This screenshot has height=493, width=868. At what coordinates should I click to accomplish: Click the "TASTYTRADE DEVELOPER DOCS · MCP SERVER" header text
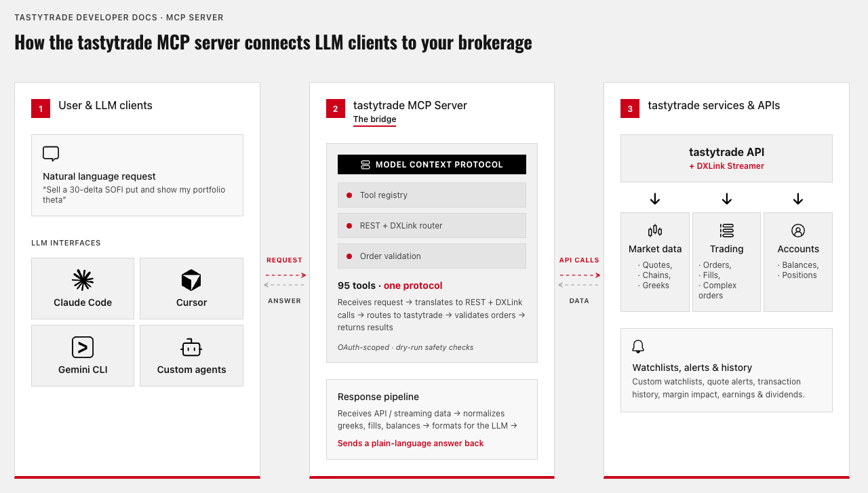119,18
